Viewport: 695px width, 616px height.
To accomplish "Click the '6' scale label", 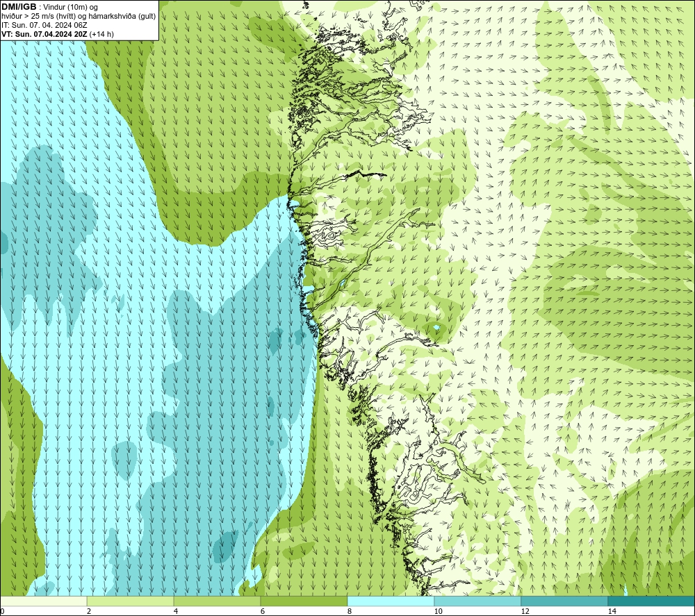I will pos(263,612).
